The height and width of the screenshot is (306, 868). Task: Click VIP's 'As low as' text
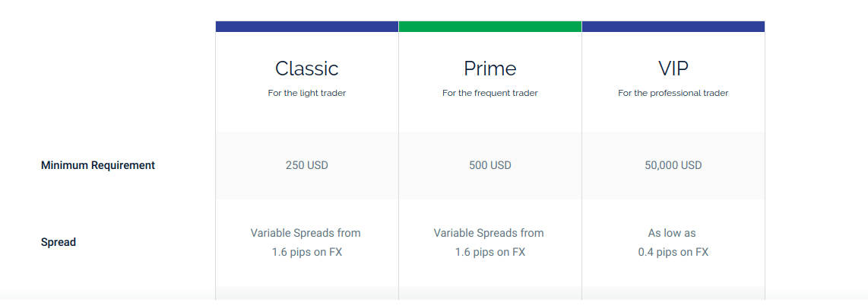671,233
